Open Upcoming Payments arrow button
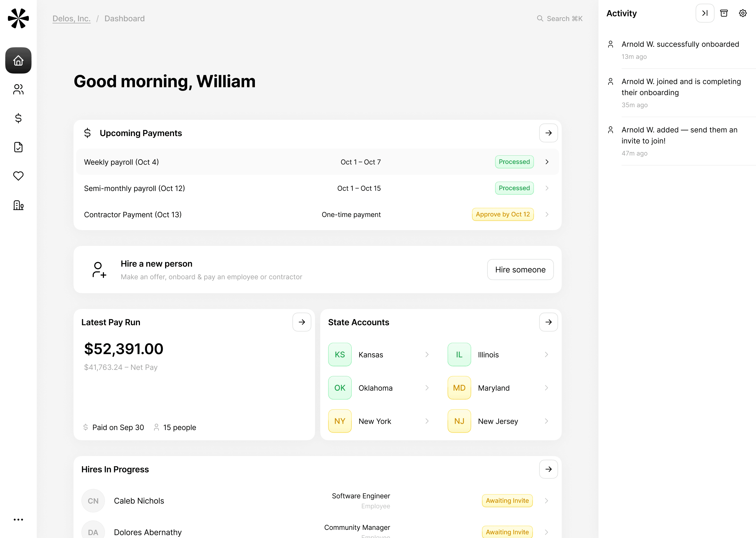The height and width of the screenshot is (538, 756). click(x=548, y=133)
